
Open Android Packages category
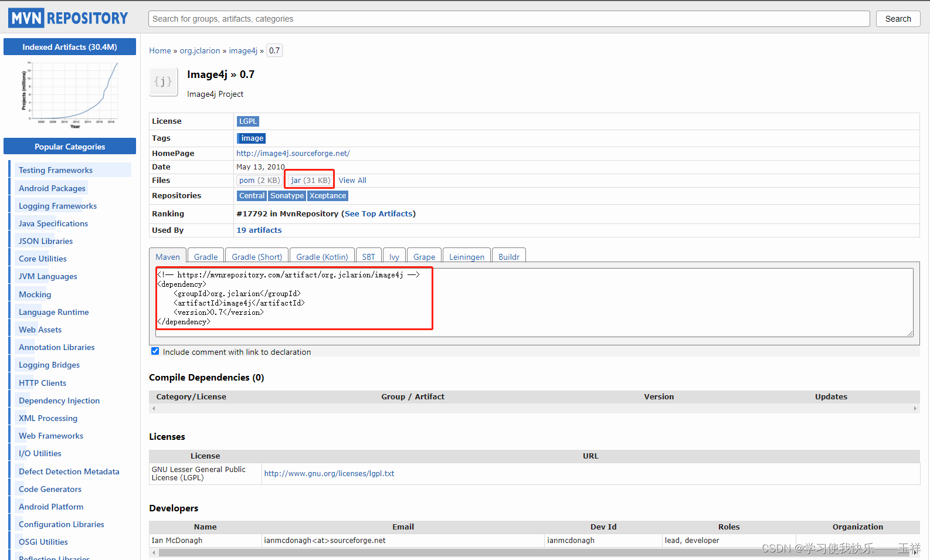pos(52,188)
